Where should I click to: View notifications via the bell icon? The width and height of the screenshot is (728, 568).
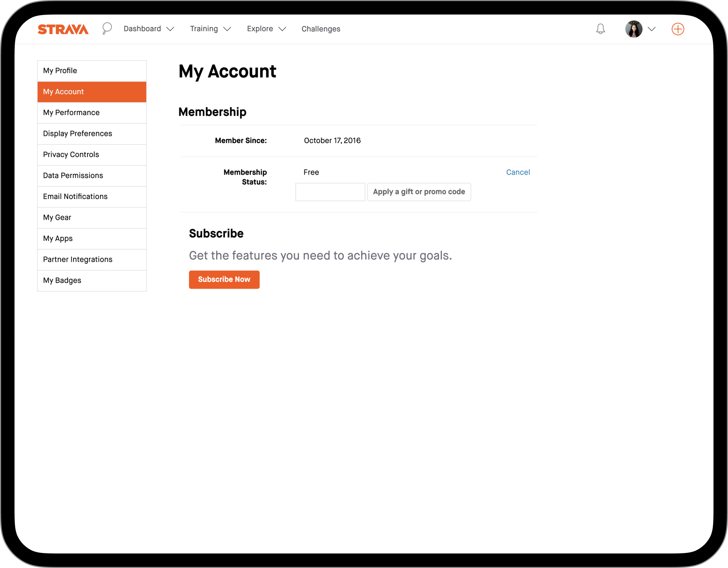tap(600, 29)
